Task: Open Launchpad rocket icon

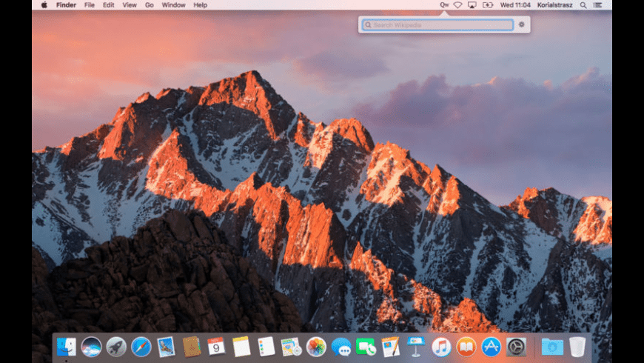Action: pos(116,346)
